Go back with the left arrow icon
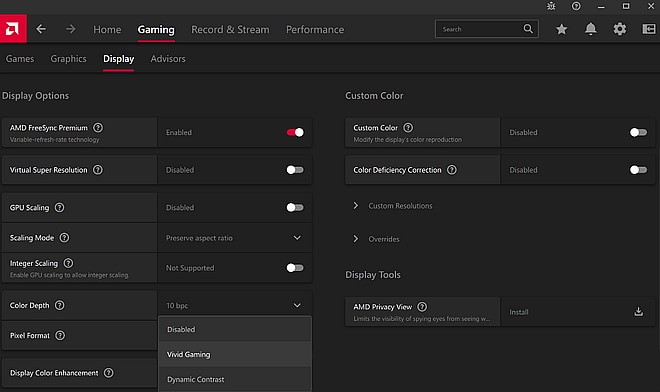The height and width of the screenshot is (392, 660). (x=41, y=29)
